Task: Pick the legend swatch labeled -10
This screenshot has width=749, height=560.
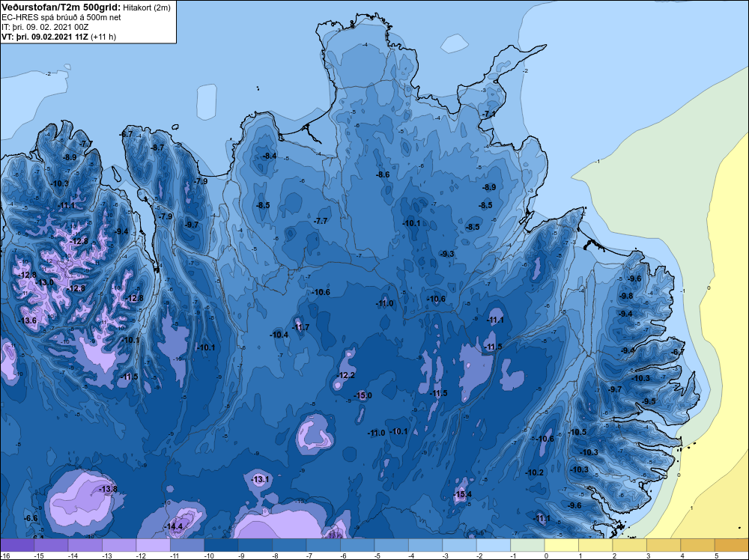Action: coord(221,545)
